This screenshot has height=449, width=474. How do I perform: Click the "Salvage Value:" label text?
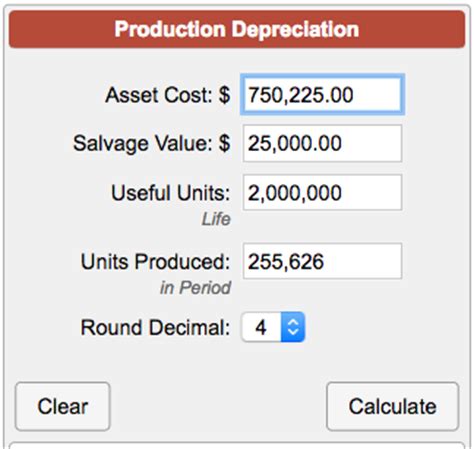pos(143,144)
